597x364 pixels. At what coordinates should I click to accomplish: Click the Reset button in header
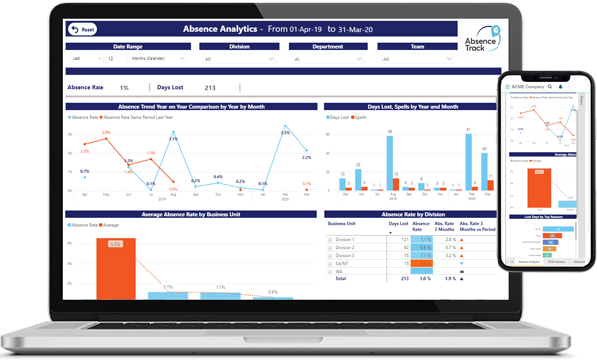coord(82,29)
